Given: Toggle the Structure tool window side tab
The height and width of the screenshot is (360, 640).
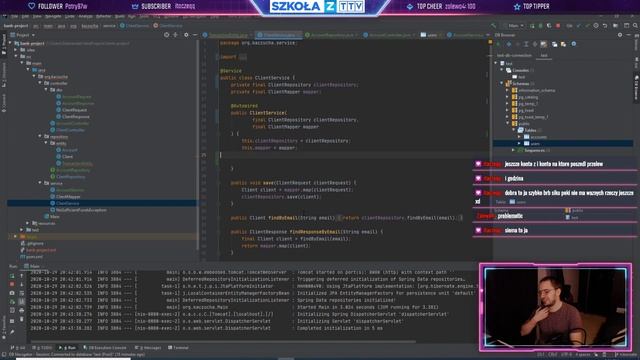Looking at the screenshot, I should (4, 74).
